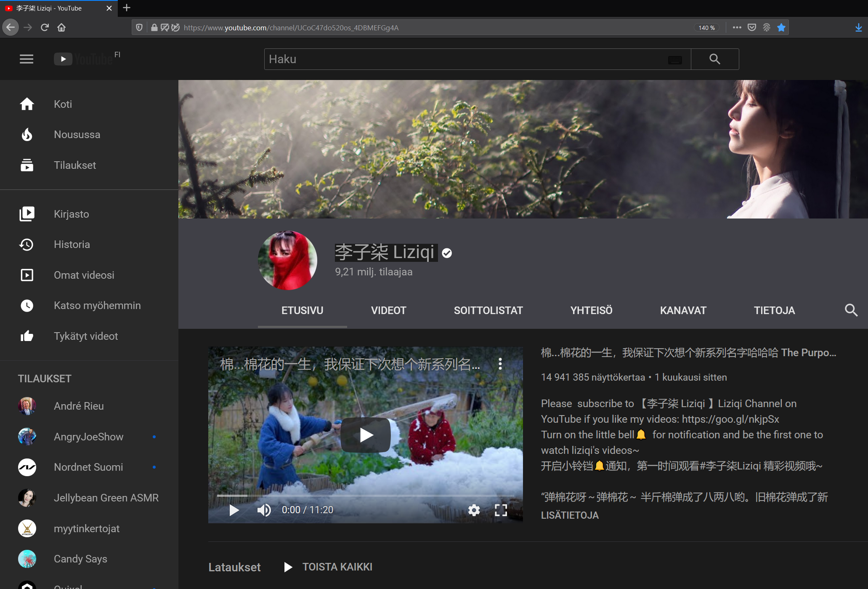Open video player settings gear
The height and width of the screenshot is (589, 868).
click(474, 510)
